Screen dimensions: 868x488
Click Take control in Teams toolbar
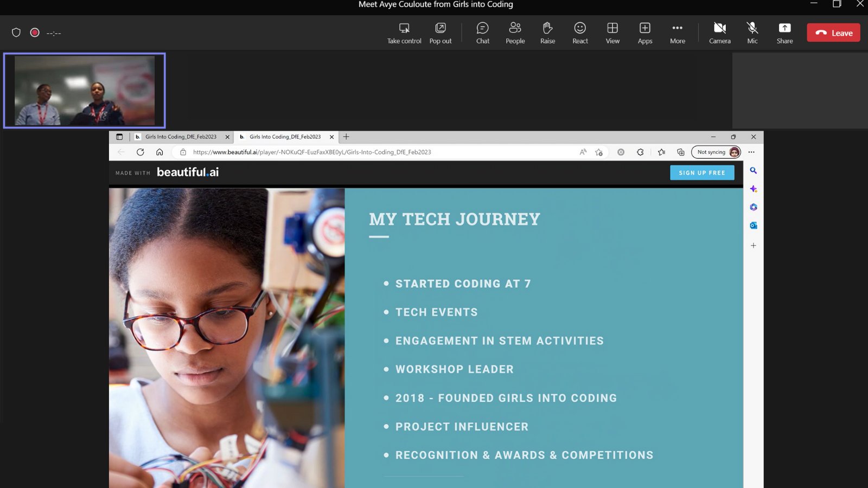[404, 33]
